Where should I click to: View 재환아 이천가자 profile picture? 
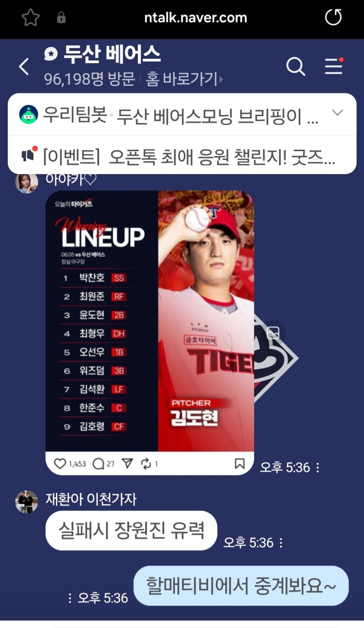click(27, 502)
